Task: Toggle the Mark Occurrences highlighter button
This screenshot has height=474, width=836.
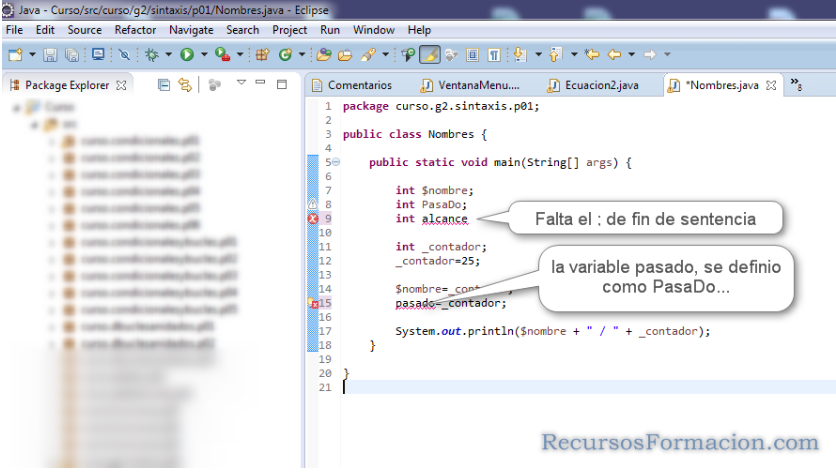Action: [x=430, y=54]
